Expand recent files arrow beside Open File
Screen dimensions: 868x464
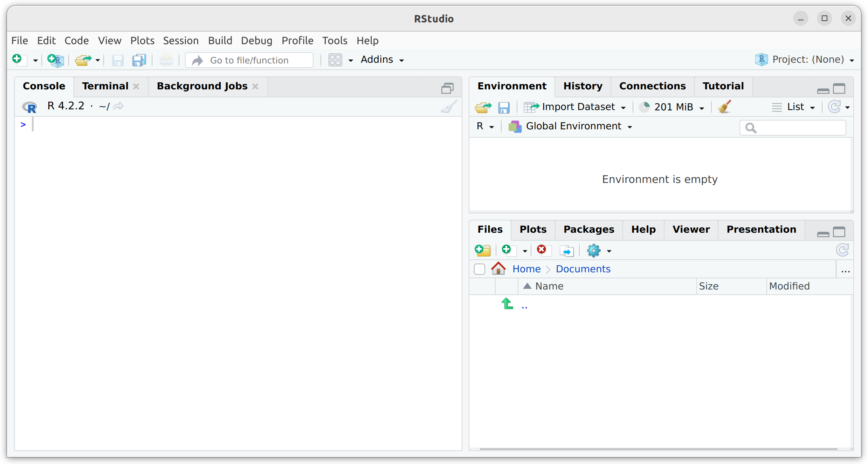[x=98, y=61]
